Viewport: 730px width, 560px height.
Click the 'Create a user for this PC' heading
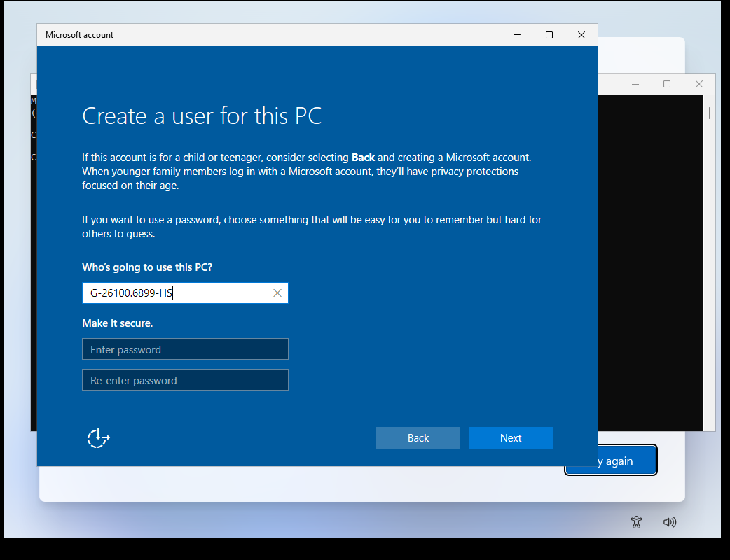coord(202,115)
